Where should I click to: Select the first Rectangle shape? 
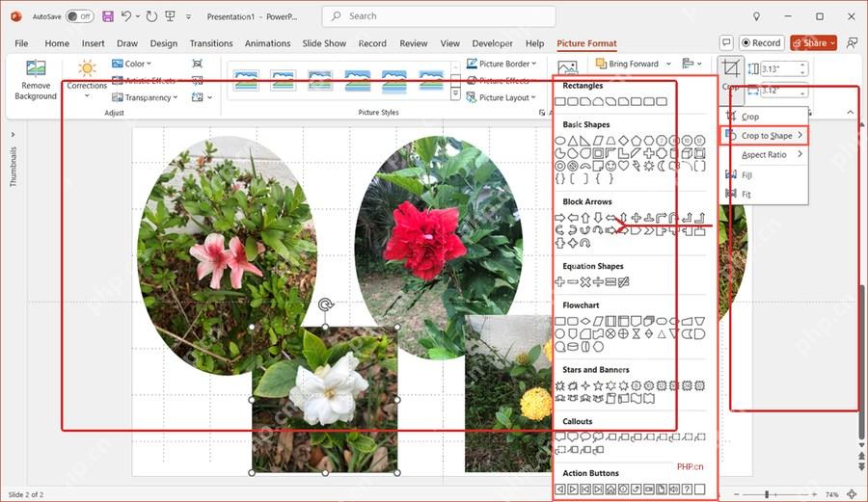tap(560, 102)
